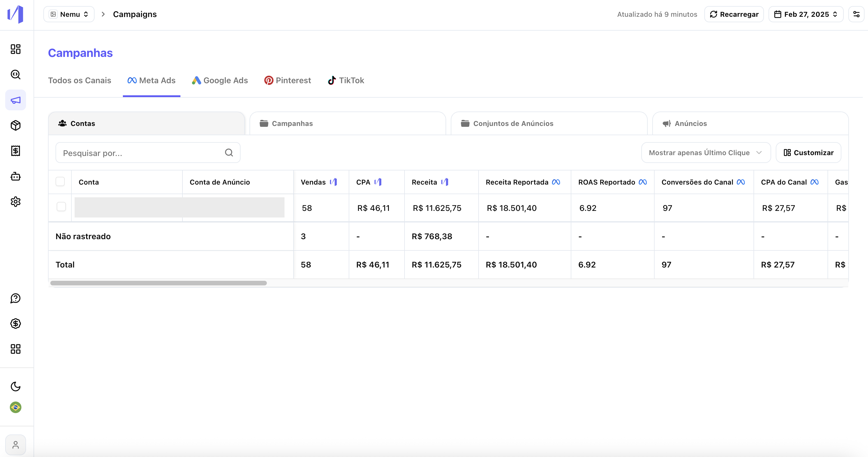Select the Contas level tab

147,124
